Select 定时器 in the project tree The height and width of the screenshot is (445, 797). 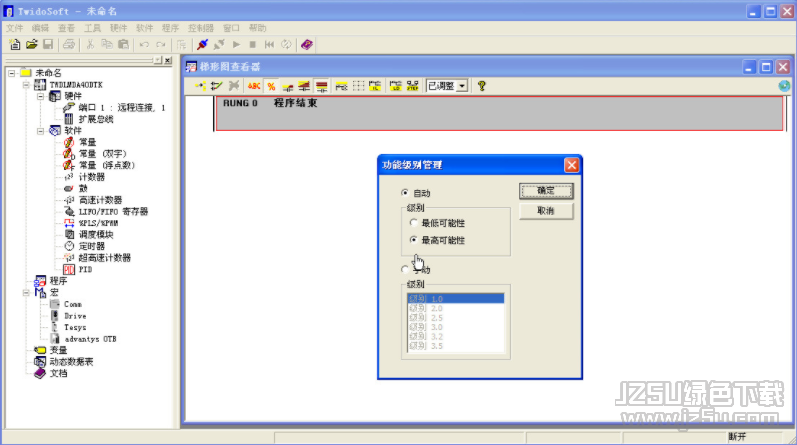(x=91, y=246)
